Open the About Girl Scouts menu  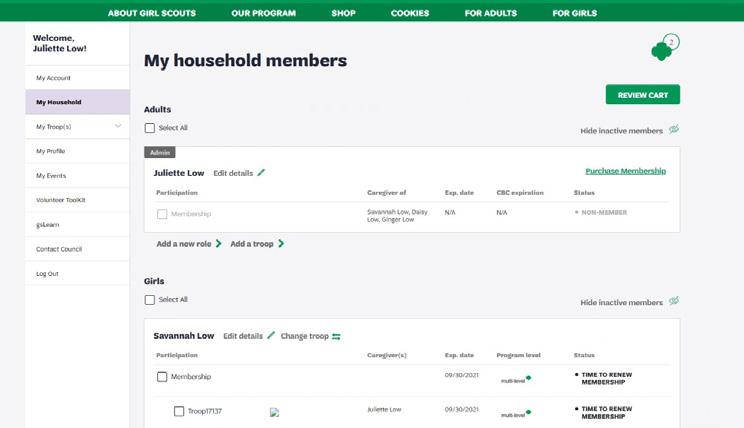pyautogui.click(x=152, y=13)
